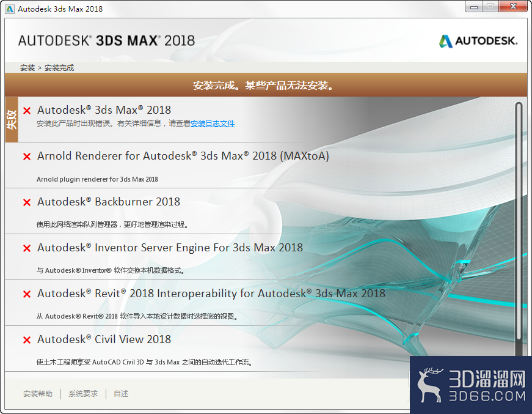Click the 安装帮助 link
Image resolution: width=532 pixels, height=414 pixels.
[38, 394]
